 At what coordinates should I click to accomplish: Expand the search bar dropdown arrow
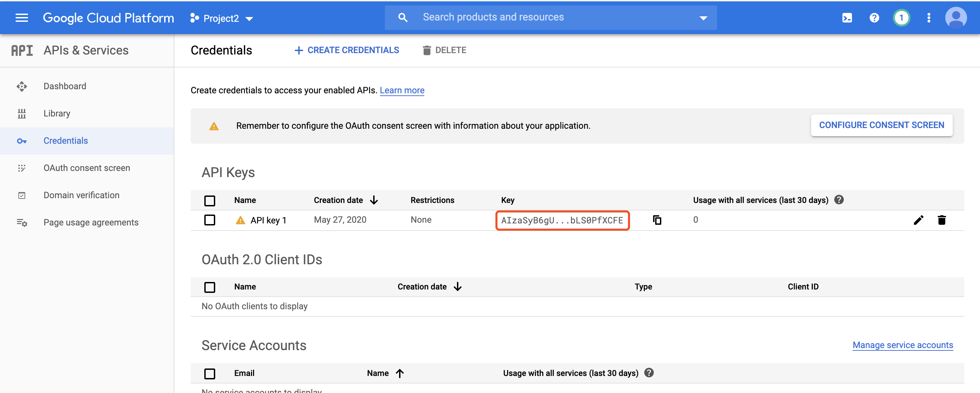tap(703, 18)
